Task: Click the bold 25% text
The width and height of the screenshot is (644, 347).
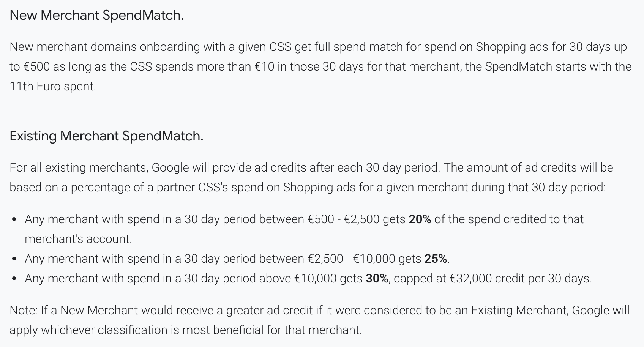Action: (x=436, y=259)
